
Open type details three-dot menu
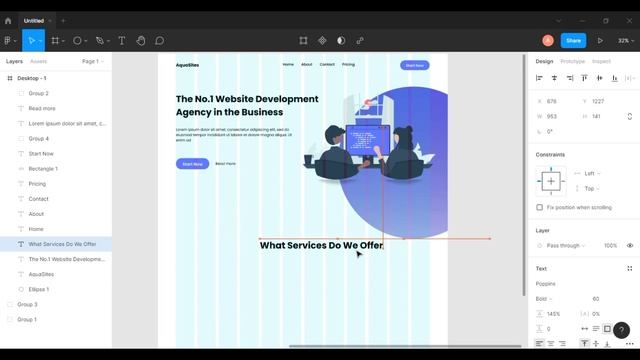pyautogui.click(x=630, y=344)
